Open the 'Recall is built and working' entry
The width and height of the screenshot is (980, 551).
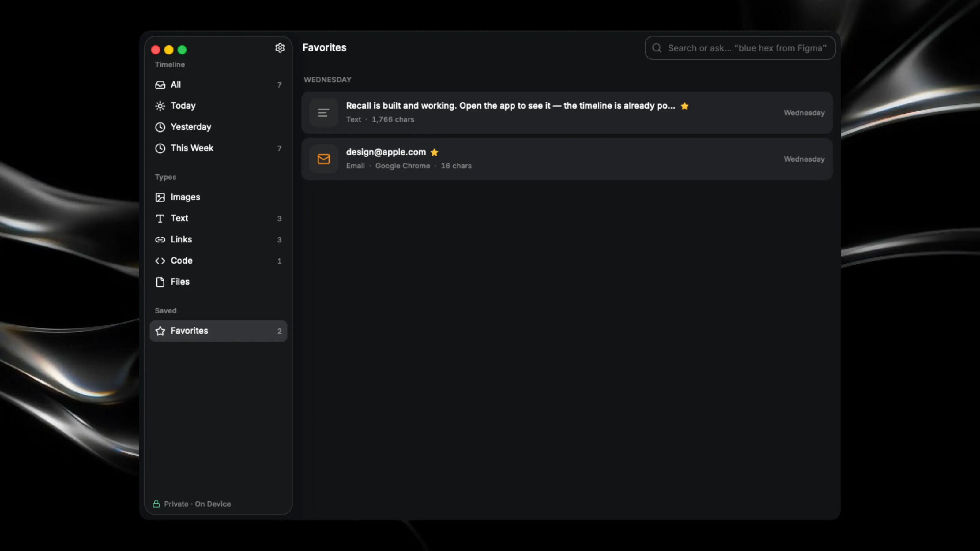tap(567, 113)
